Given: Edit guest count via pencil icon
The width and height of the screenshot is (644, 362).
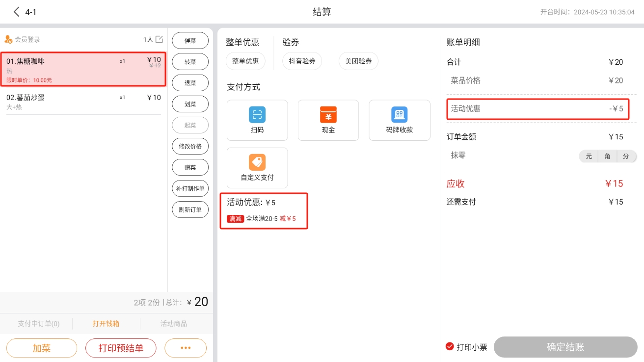Looking at the screenshot, I should point(159,39).
